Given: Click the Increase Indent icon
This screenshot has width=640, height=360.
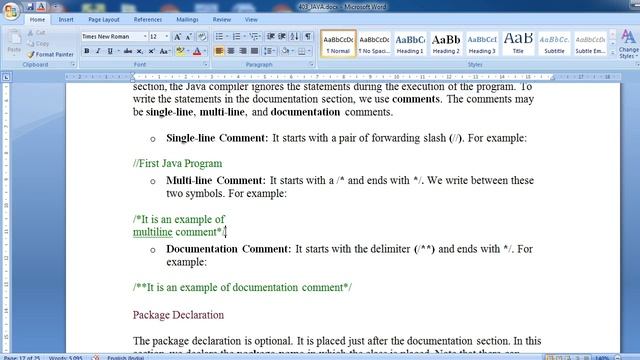Looking at the screenshot, I should coord(282,37).
